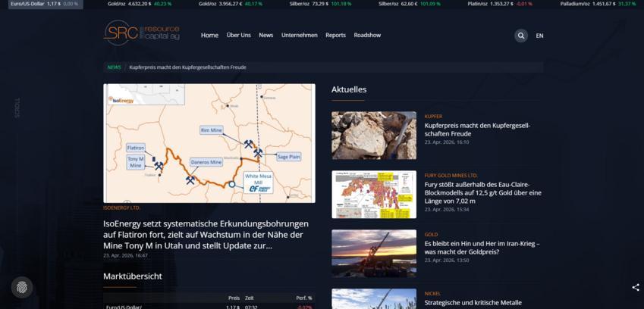Viewport: 644px width, 309px height.
Task: Open the Unternehmen menu item
Action: [299, 36]
